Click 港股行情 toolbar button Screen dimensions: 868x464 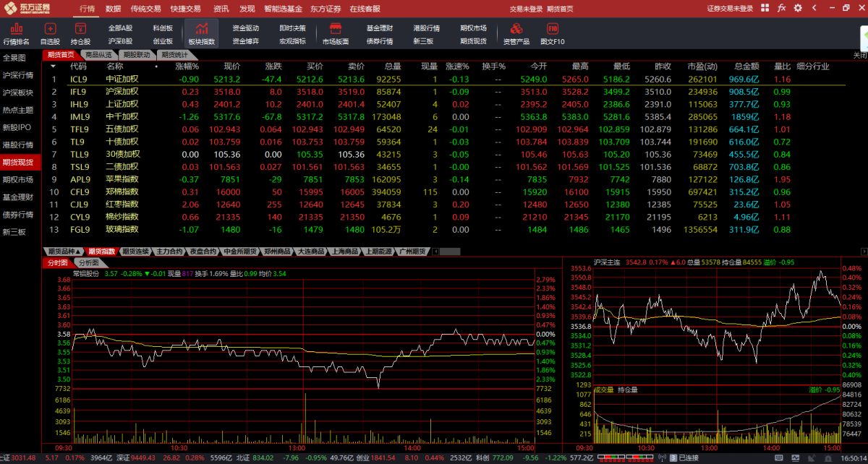(427, 28)
